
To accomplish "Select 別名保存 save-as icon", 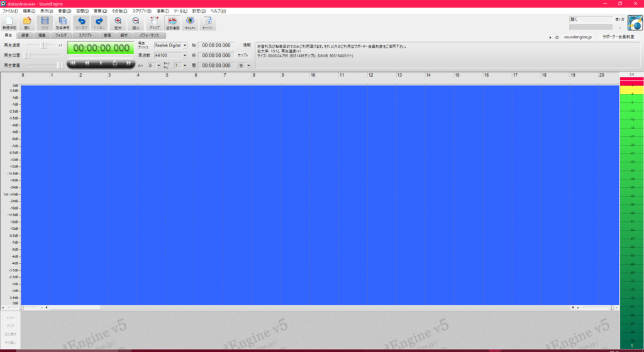I will point(62,23).
